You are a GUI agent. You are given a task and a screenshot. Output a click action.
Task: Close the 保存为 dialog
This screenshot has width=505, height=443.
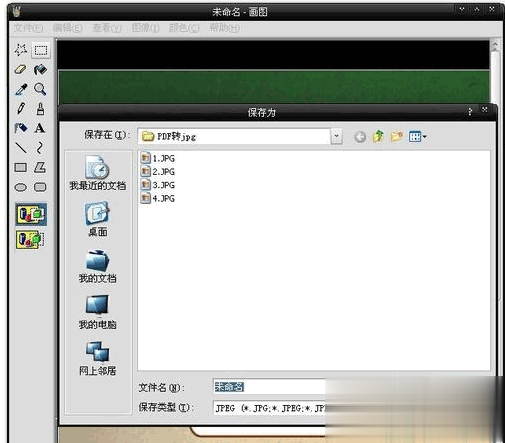(x=485, y=110)
